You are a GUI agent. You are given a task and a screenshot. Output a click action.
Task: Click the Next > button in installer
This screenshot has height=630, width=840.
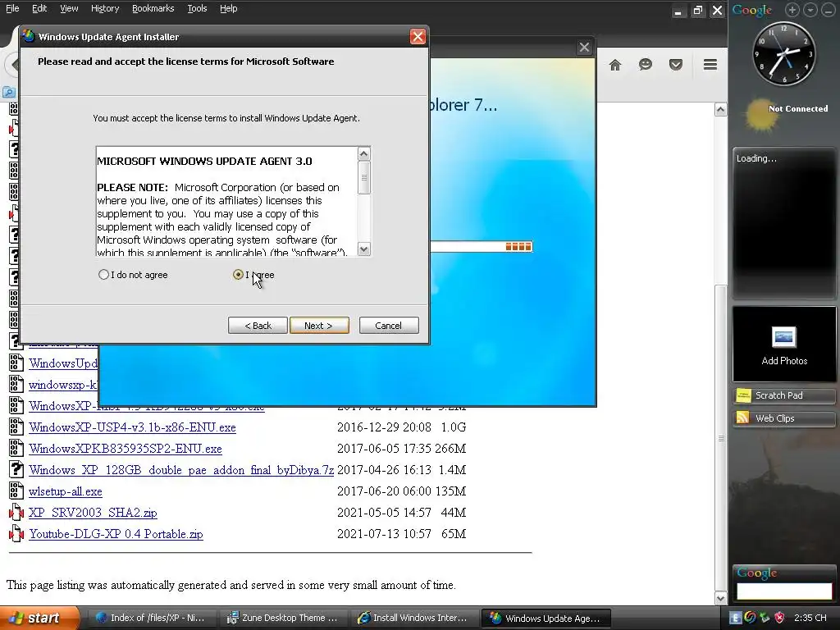tap(319, 325)
